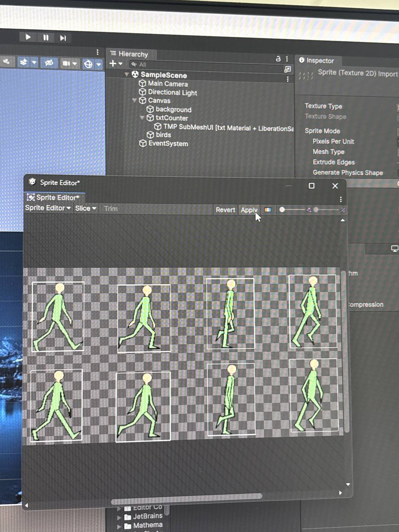Toggle scene audio mute icon in Scene toolbar

point(6,61)
